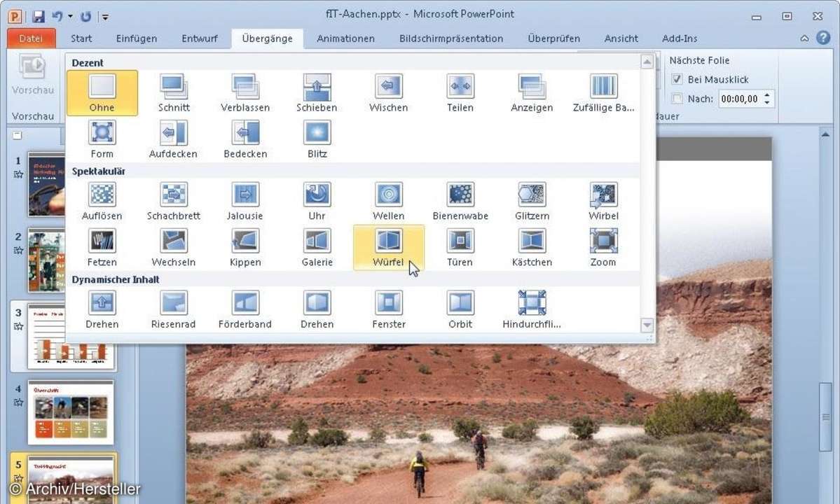Switch to the Entwurf tab
The image size is (840, 504).
[x=200, y=38]
